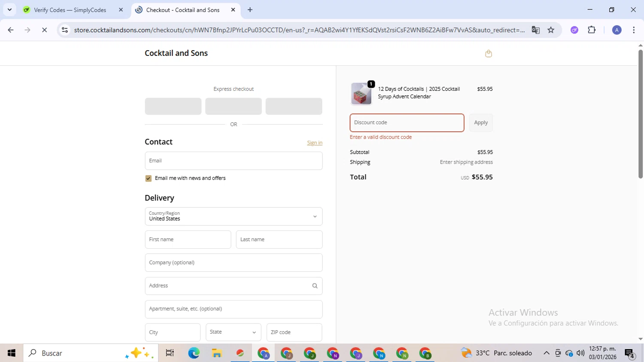The height and width of the screenshot is (362, 644).
Task: Show hidden system tray icons
Action: coord(547,353)
